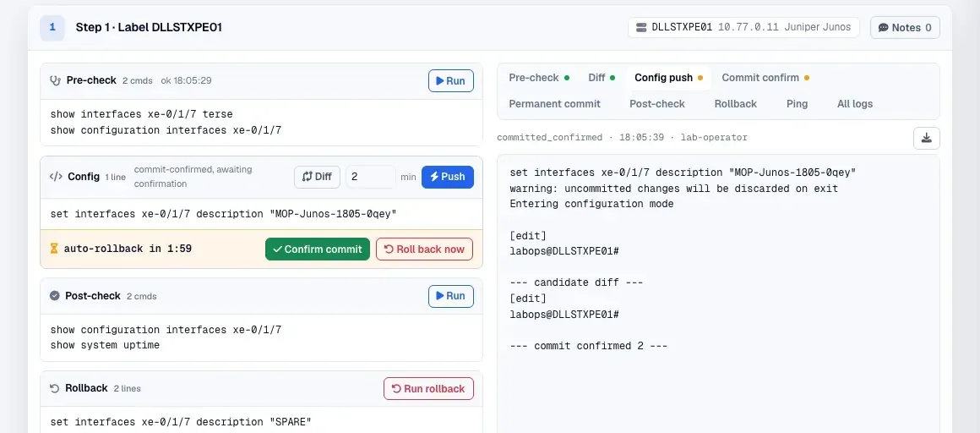
Task: Click the Rollback section undo icon
Action: (54, 388)
